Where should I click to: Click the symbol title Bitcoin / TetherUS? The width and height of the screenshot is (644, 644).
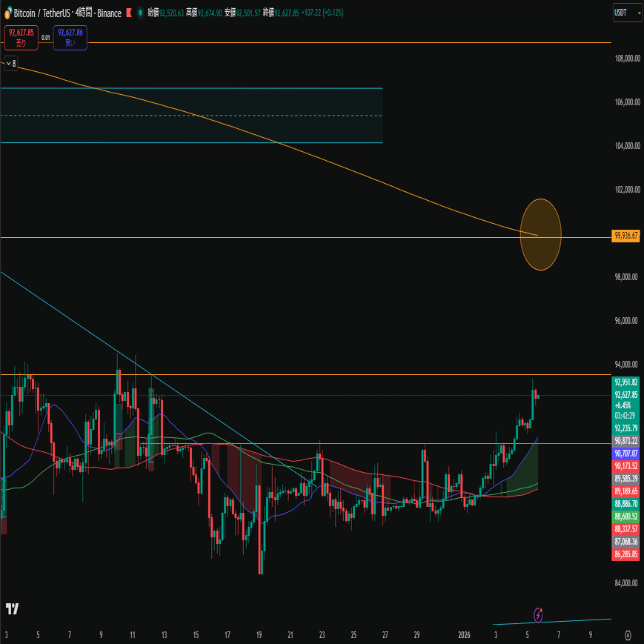42,13
